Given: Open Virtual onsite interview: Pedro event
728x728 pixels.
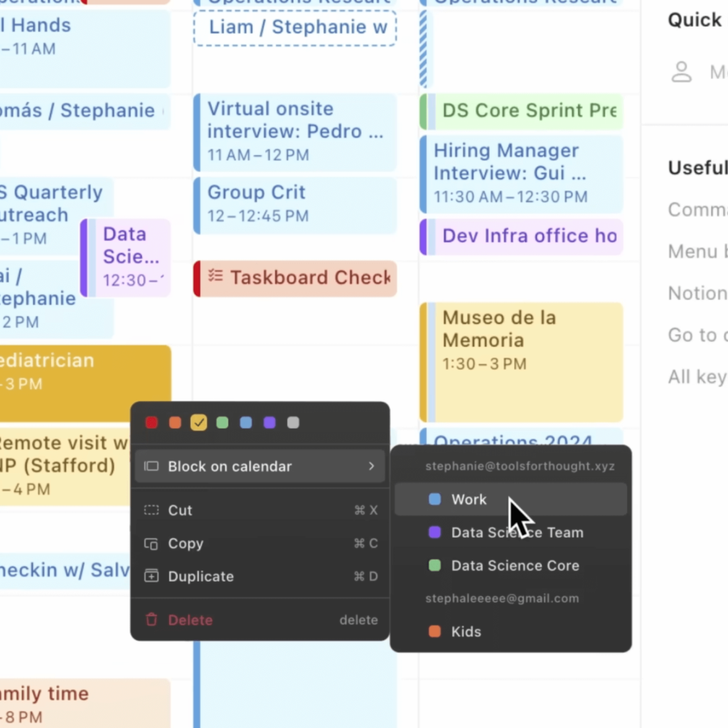Looking at the screenshot, I should click(295, 132).
